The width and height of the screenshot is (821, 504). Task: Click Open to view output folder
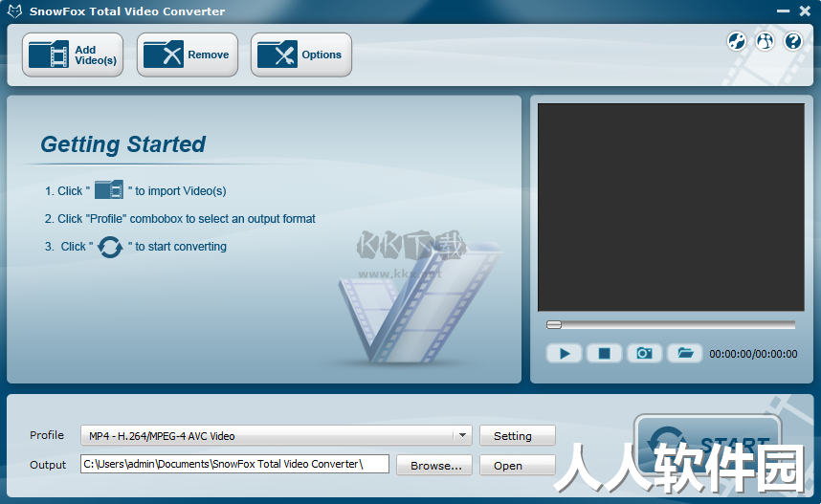[518, 466]
